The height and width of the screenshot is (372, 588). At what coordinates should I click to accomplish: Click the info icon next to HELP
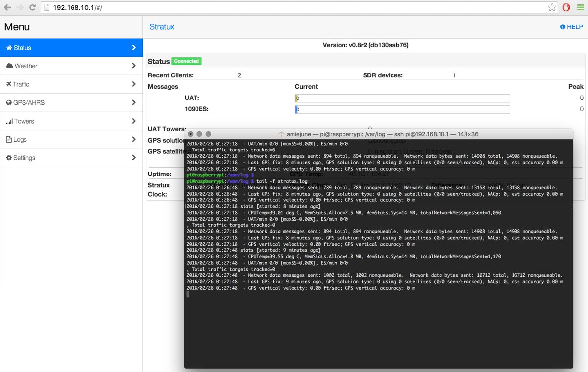pyautogui.click(x=563, y=27)
